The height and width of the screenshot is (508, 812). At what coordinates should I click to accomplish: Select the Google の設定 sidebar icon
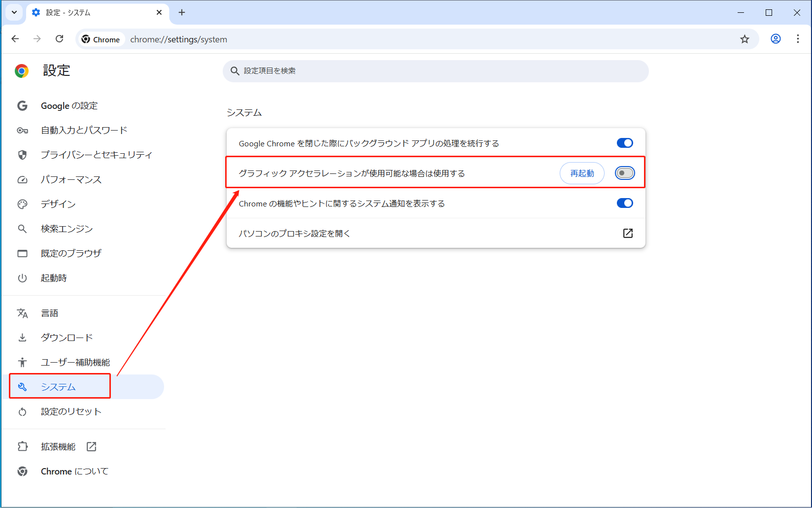23,105
